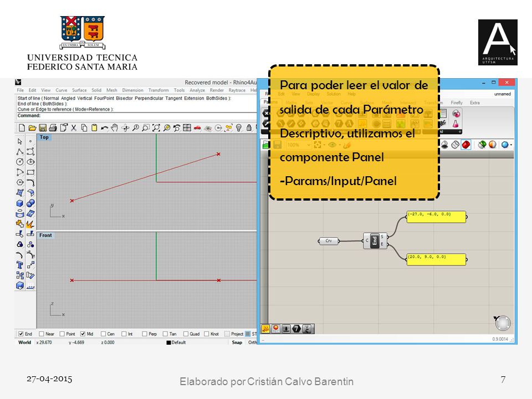Click the compass widget on the Grasshopper canvas
The image size is (532, 399).
(503, 323)
